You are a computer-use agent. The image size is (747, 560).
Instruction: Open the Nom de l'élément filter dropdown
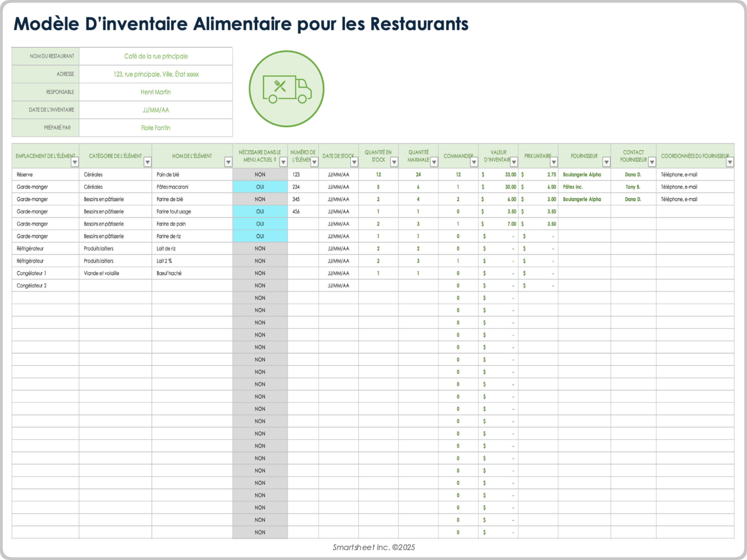[228, 162]
